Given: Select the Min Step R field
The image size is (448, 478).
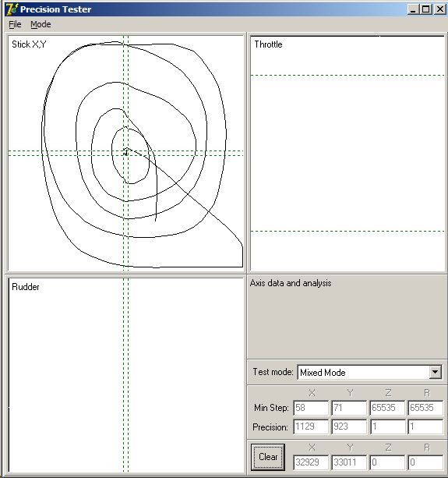Looking at the screenshot, I should 425,408.
